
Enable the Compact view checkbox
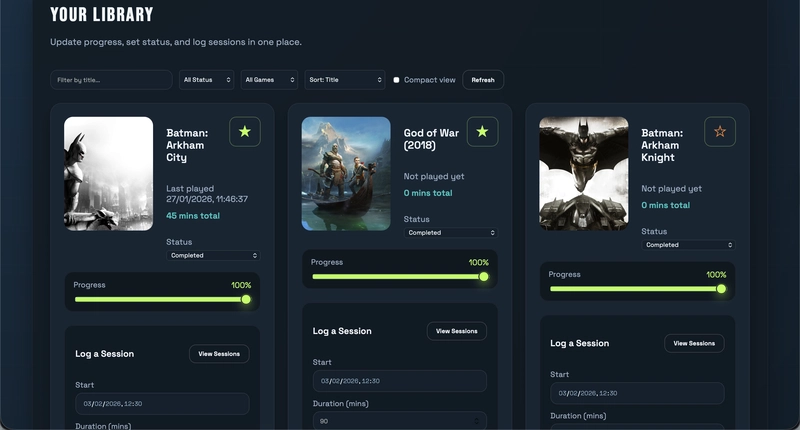pos(396,80)
